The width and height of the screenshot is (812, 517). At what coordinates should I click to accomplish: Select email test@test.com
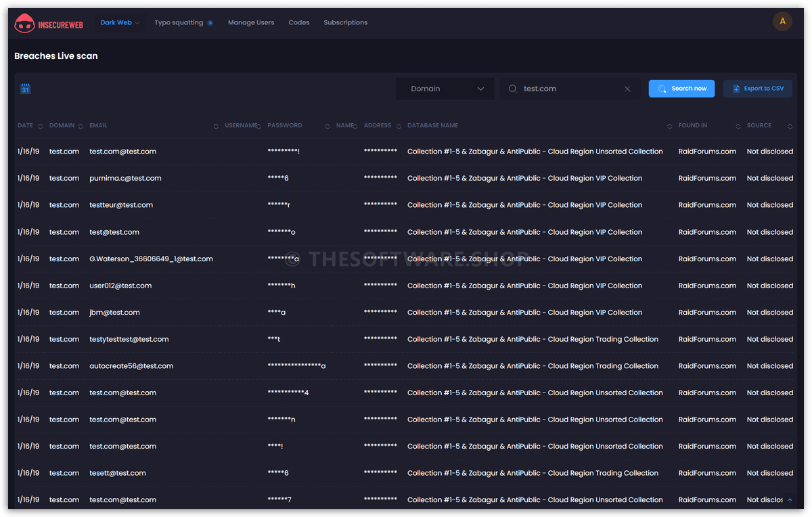114,232
